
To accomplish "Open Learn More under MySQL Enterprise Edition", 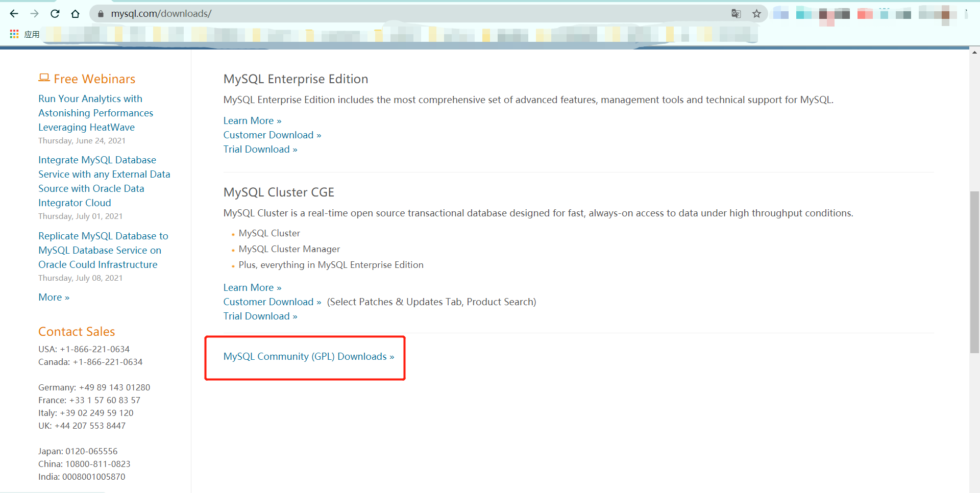I will (x=252, y=120).
